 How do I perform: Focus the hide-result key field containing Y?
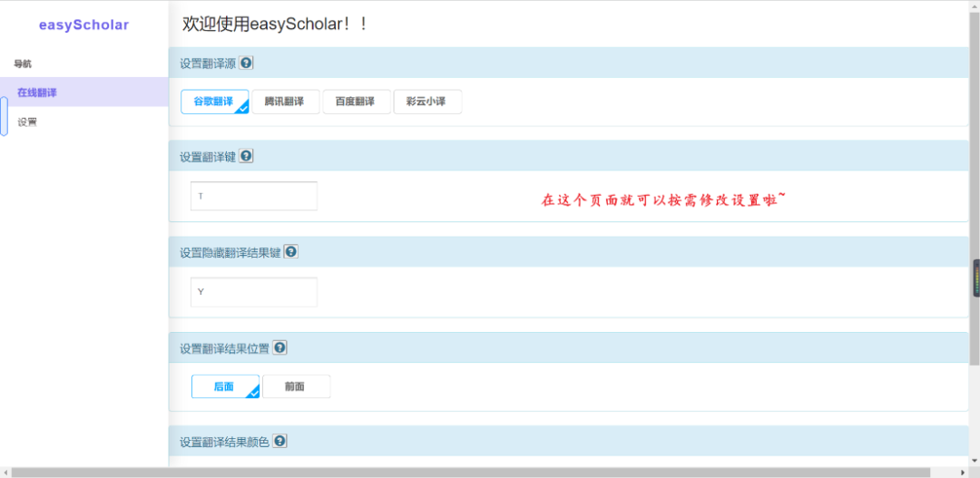(x=254, y=292)
